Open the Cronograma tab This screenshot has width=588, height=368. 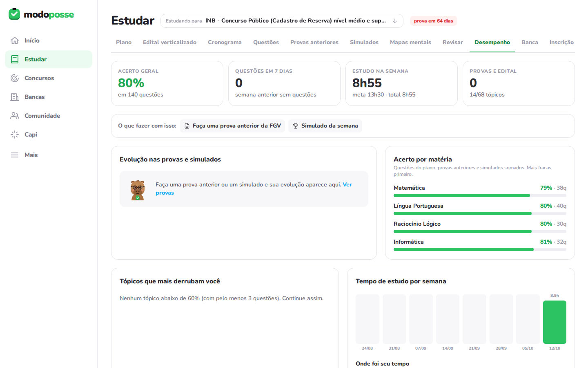point(225,42)
